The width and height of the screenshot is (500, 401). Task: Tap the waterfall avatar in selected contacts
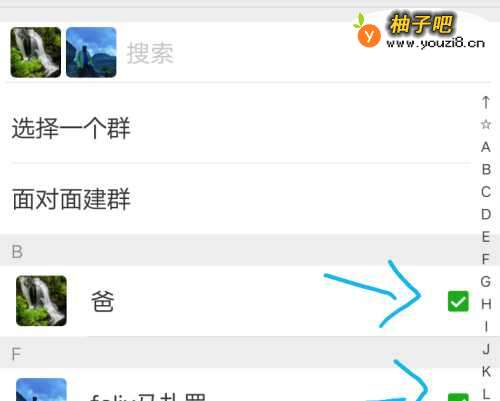(36, 52)
